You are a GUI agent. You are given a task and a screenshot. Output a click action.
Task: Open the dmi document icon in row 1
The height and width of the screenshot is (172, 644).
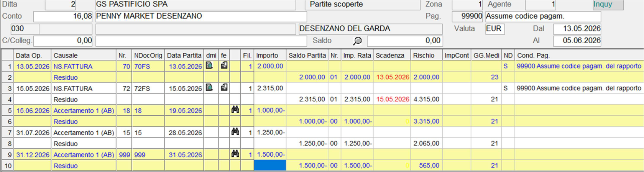(x=209, y=66)
